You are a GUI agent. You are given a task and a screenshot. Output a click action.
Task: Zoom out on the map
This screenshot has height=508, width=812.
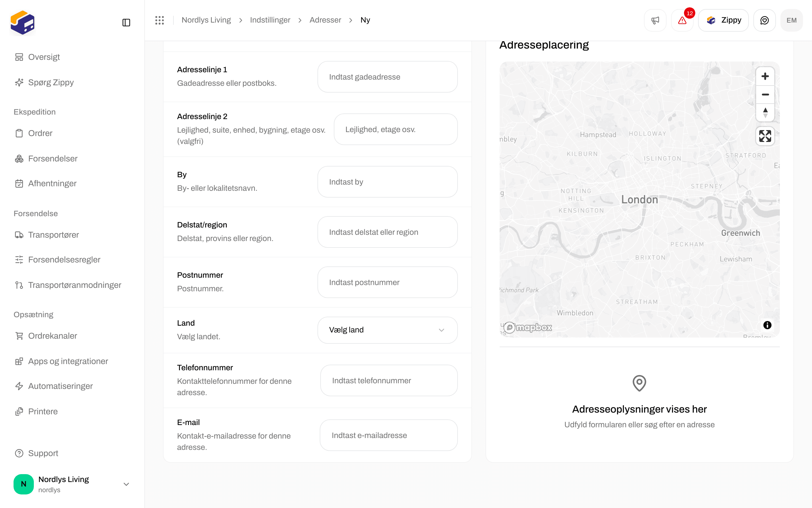765,95
